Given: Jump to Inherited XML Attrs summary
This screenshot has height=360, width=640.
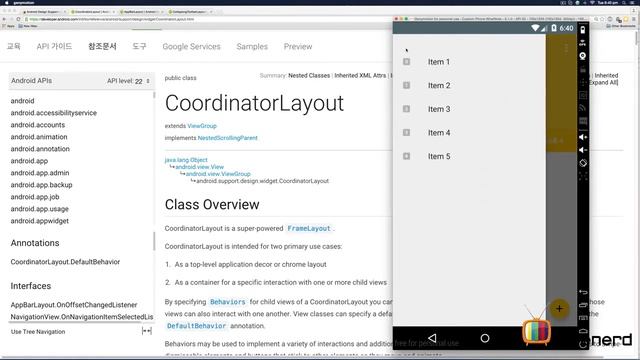Looking at the screenshot, I should click(x=360, y=76).
